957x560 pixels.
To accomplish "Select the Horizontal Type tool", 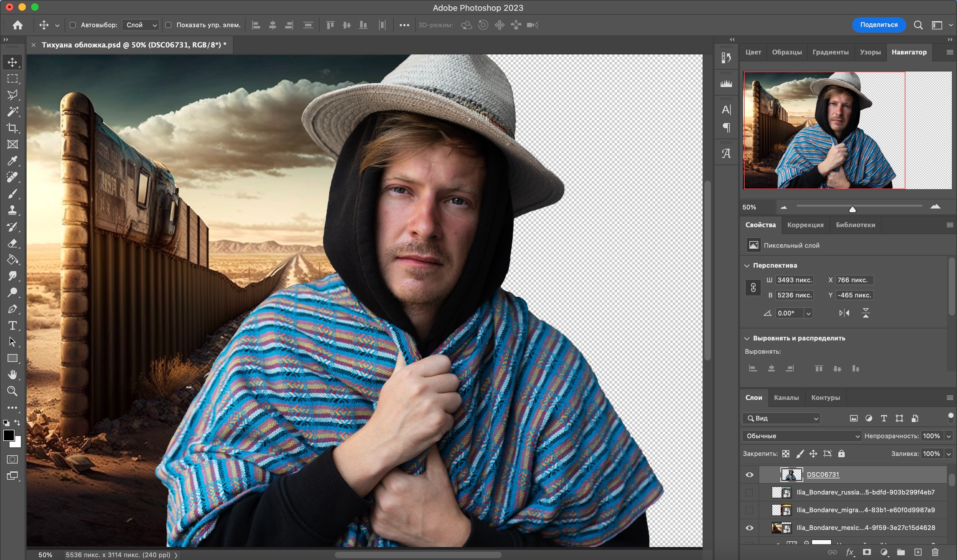I will [x=12, y=325].
